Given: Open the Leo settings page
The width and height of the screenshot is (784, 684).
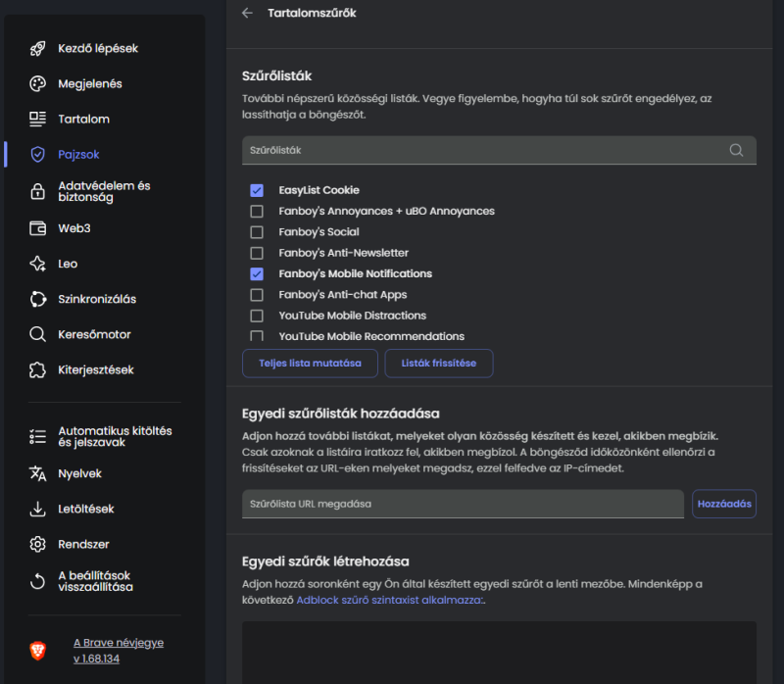Looking at the screenshot, I should pyautogui.click(x=68, y=264).
